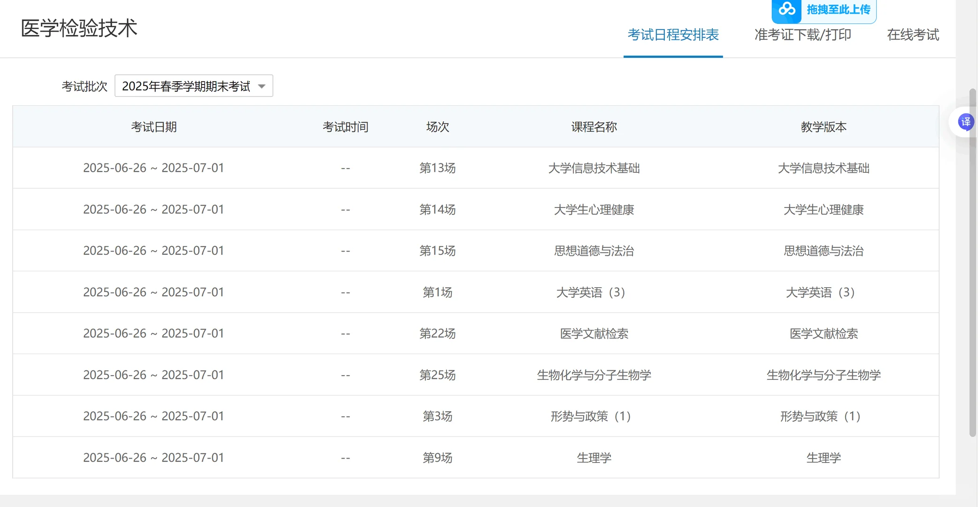This screenshot has width=980, height=507.
Task: Select the 第25场 cell
Action: pyautogui.click(x=437, y=375)
